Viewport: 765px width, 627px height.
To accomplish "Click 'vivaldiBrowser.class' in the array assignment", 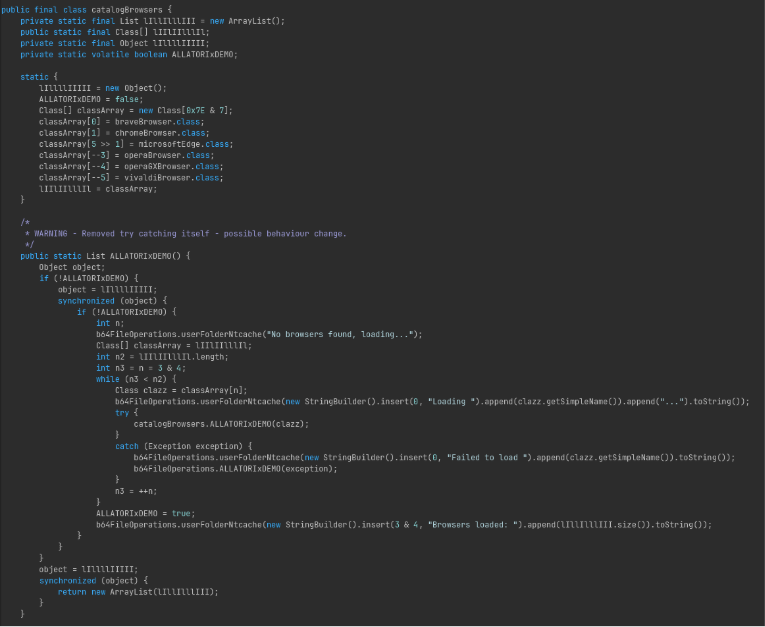I will click(x=172, y=178).
